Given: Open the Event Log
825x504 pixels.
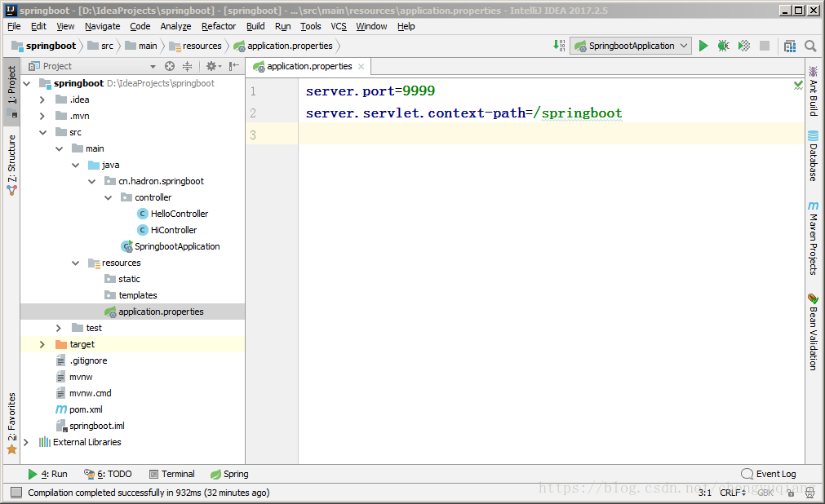Looking at the screenshot, I should [x=769, y=474].
